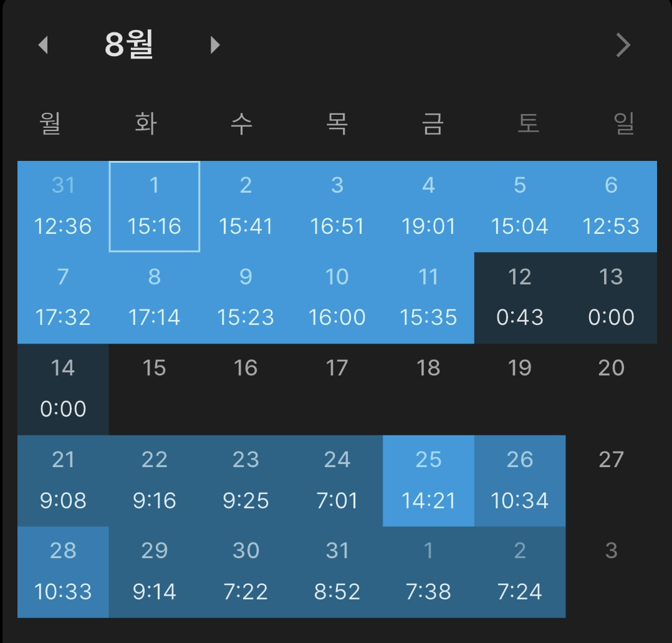Select the greyed July 31 cell with 12:36

pyautogui.click(x=63, y=206)
